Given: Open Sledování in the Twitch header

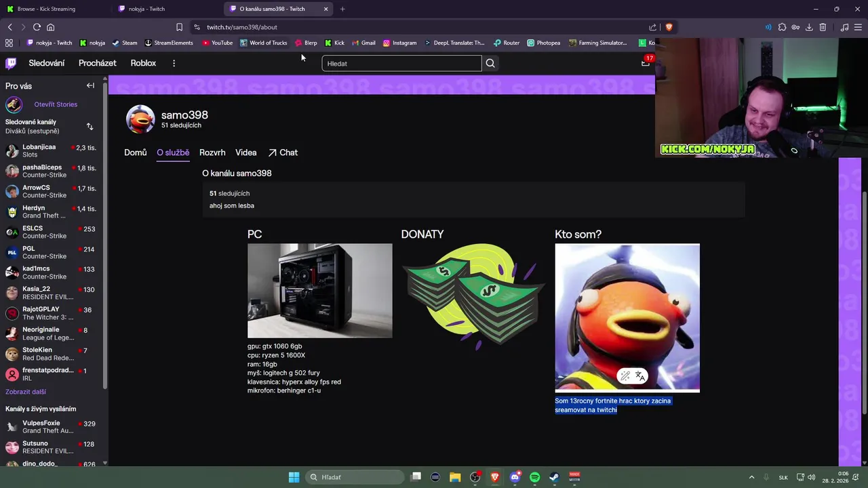Looking at the screenshot, I should tap(47, 63).
